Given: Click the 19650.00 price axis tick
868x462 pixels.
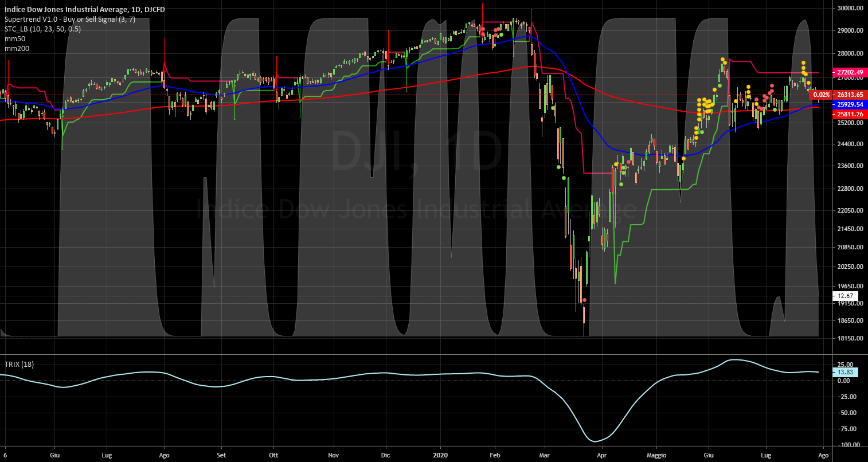Looking at the screenshot, I should point(850,286).
